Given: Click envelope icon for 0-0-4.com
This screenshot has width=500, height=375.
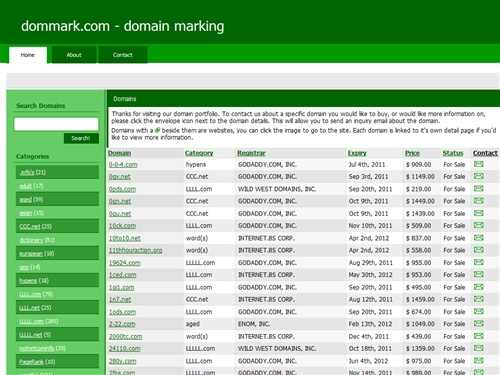Looking at the screenshot, I should 479,164.
